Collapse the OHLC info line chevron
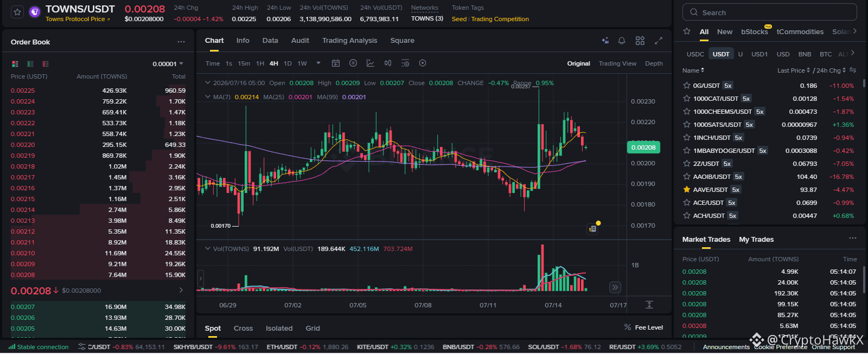Screen dimensions: 868x354 (x=207, y=83)
